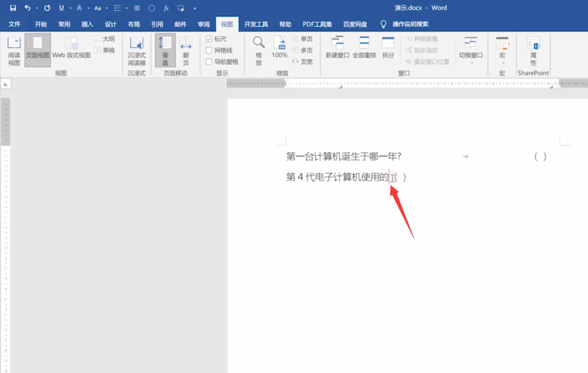Switch to the Home (开始) tab
The width and height of the screenshot is (588, 373).
pyautogui.click(x=41, y=24)
